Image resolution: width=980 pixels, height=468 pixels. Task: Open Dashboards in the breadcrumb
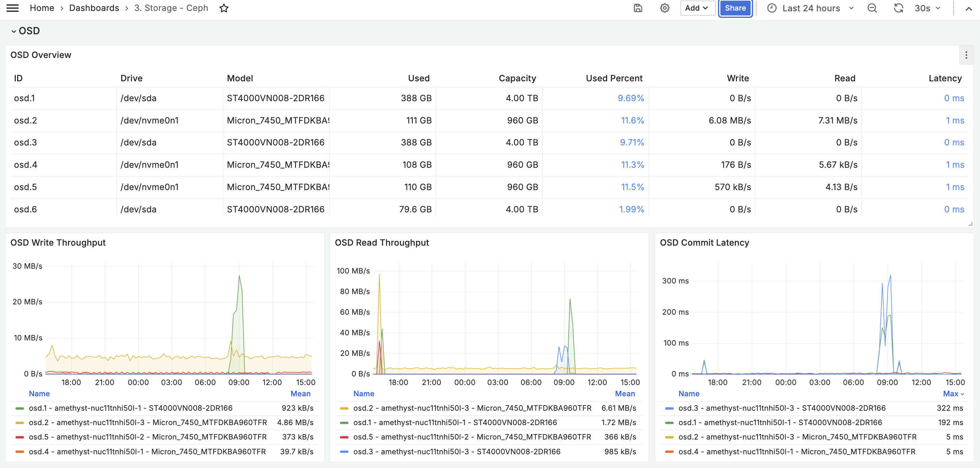point(94,8)
